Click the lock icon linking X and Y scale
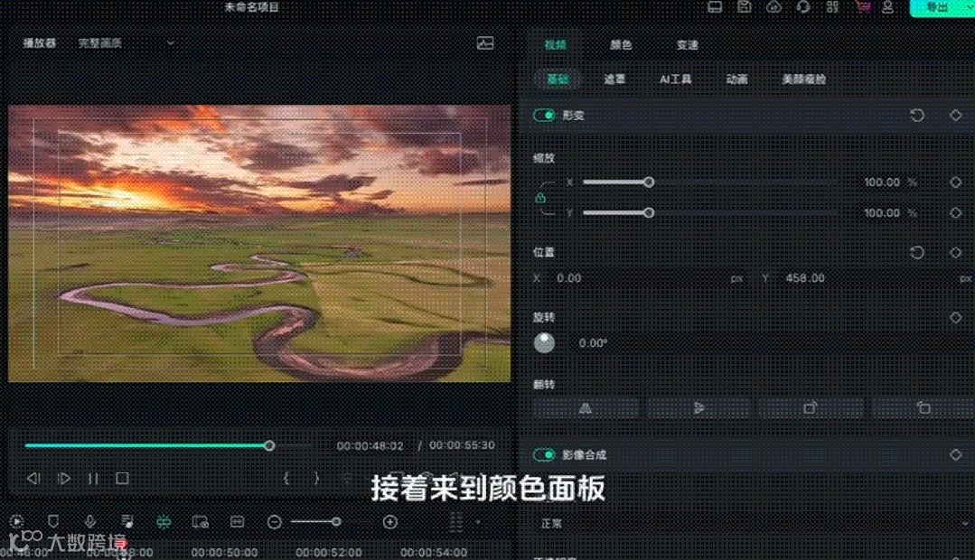Viewport: 975px width, 560px height. (x=543, y=197)
